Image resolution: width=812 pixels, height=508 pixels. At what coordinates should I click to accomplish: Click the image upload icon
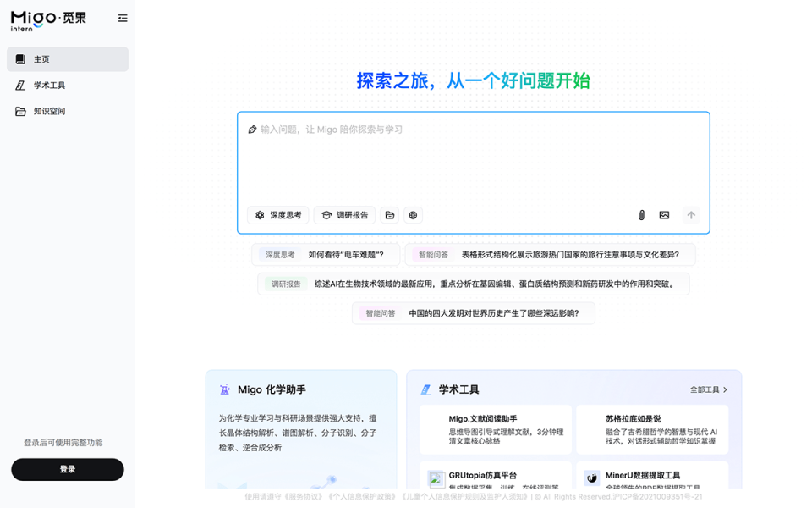[x=665, y=215]
